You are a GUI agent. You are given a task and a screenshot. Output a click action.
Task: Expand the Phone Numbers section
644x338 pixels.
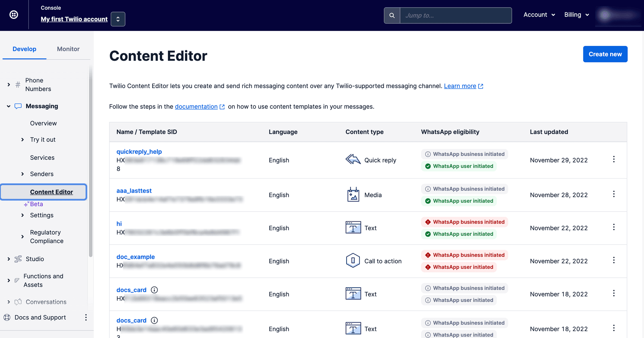coord(9,84)
